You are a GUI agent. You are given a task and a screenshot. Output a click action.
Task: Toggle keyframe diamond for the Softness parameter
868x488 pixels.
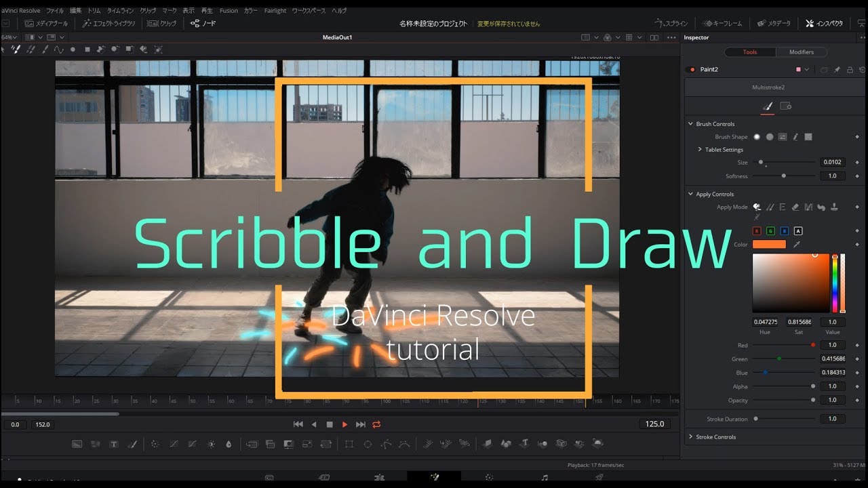tap(857, 176)
